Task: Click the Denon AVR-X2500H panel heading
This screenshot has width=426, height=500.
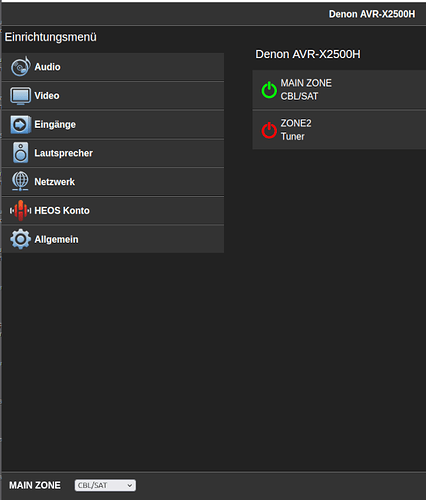Action: point(308,54)
